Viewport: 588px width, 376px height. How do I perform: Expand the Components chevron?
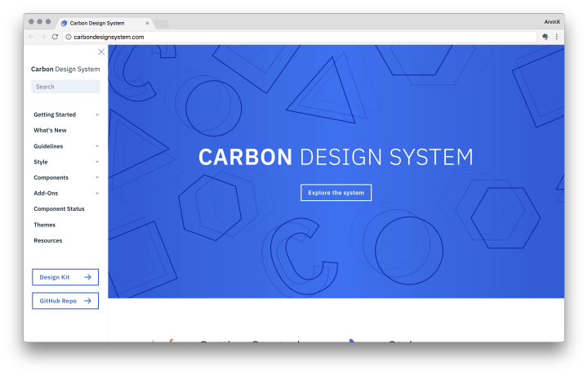coord(97,177)
